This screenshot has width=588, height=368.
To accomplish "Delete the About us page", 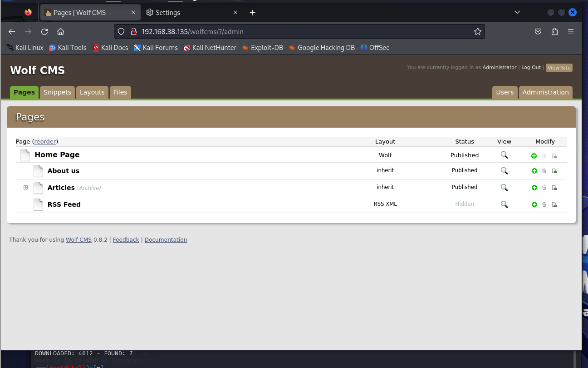I will point(544,171).
